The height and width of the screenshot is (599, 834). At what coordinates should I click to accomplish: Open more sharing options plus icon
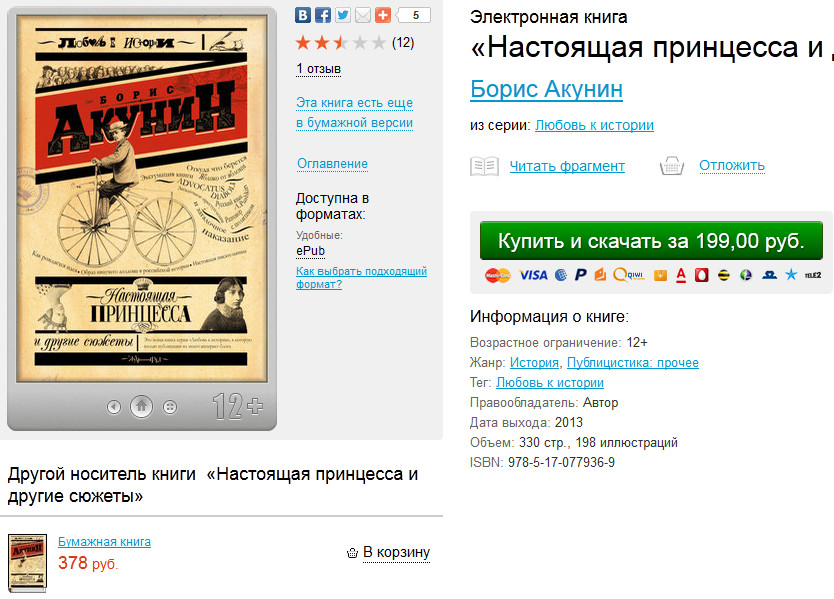pyautogui.click(x=382, y=15)
